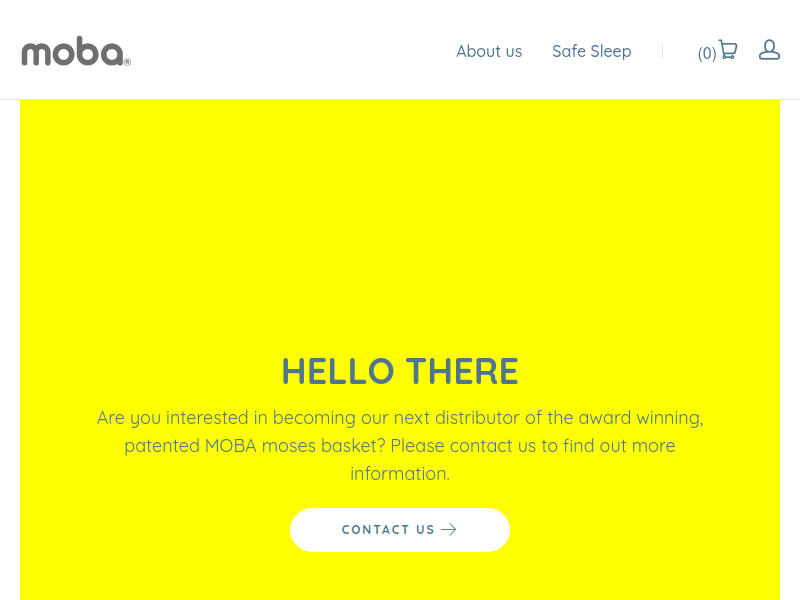Click "Please contact us" in the paragraph
The height and width of the screenshot is (600, 800).
463,446
